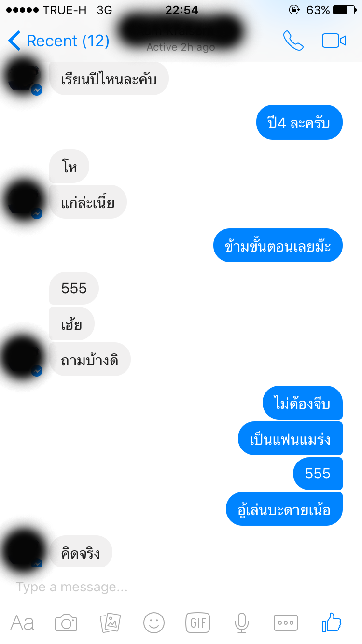The height and width of the screenshot is (644, 362).
Task: Go back to Recent (12) list
Action: [x=59, y=41]
